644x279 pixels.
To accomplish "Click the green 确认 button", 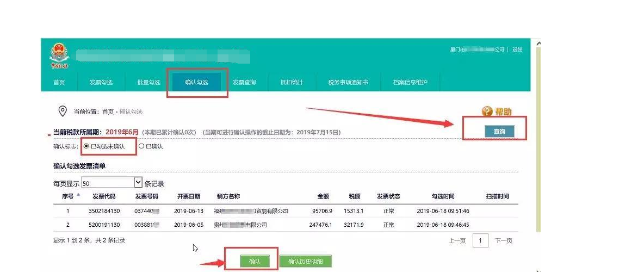I will 255,262.
